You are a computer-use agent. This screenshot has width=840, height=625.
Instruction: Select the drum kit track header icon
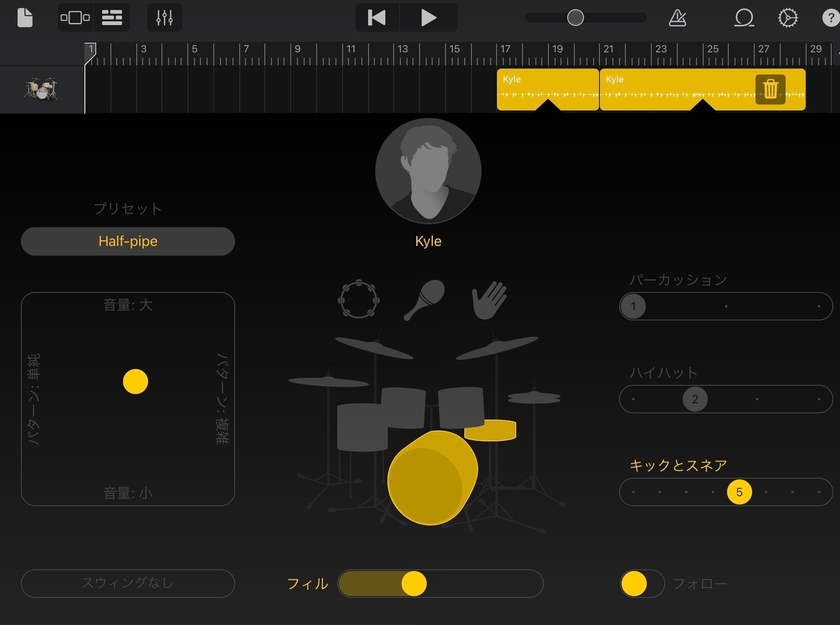point(41,89)
